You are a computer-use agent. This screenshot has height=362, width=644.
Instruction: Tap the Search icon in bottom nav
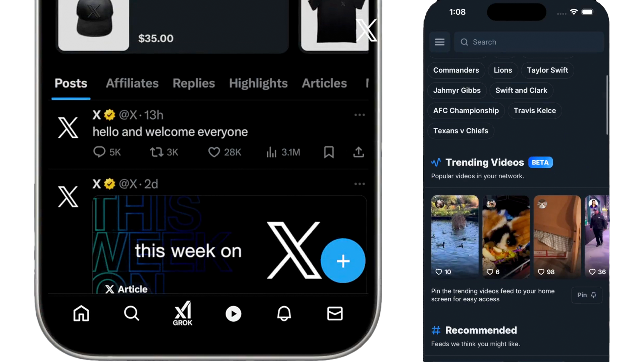131,313
